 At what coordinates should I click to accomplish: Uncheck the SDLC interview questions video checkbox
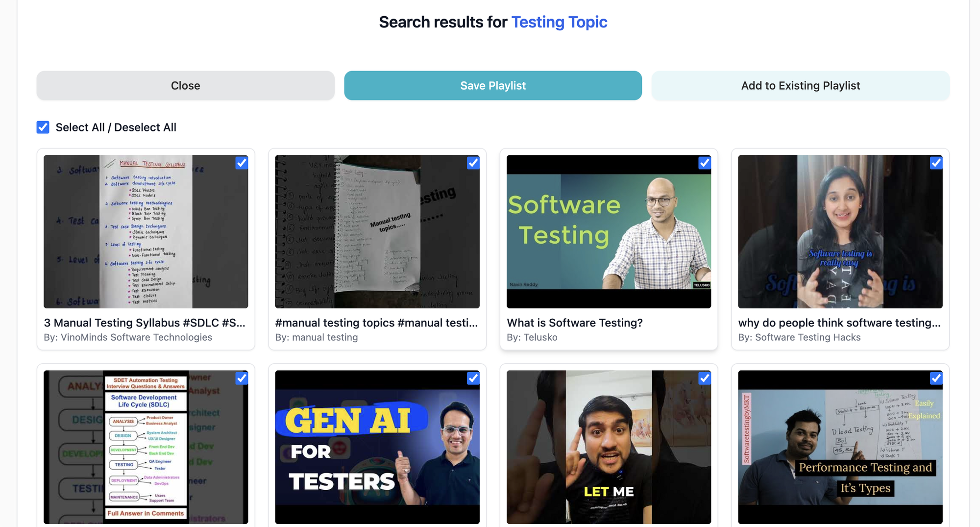tap(242, 378)
